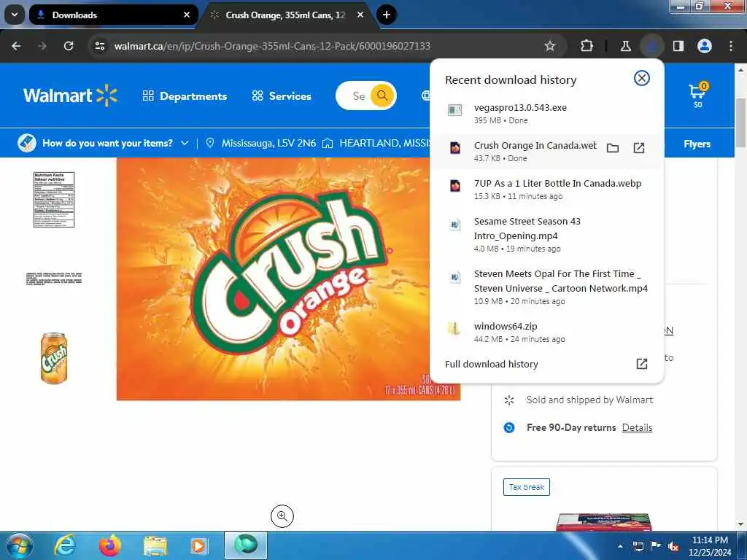
Task: Select the nutrition facts thumbnail
Action: 54,200
